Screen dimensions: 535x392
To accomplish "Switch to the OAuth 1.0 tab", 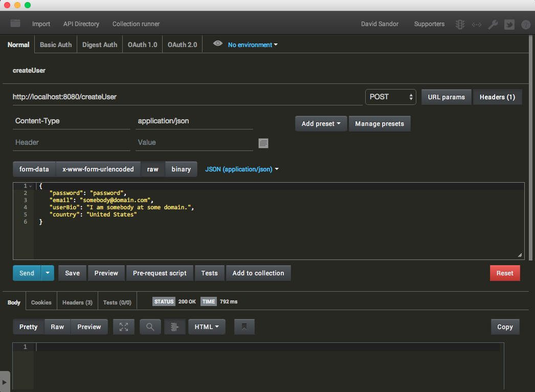I will [142, 45].
